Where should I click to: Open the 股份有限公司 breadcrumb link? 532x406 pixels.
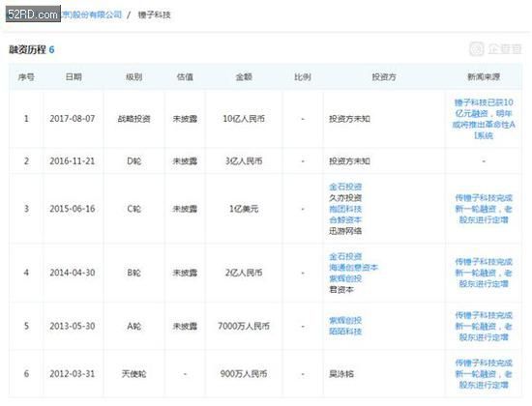[92, 14]
